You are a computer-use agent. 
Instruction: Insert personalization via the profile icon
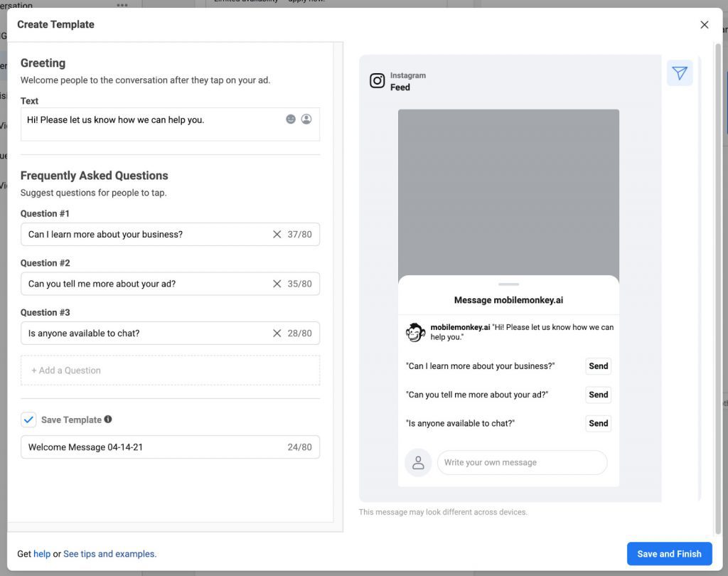(306, 119)
